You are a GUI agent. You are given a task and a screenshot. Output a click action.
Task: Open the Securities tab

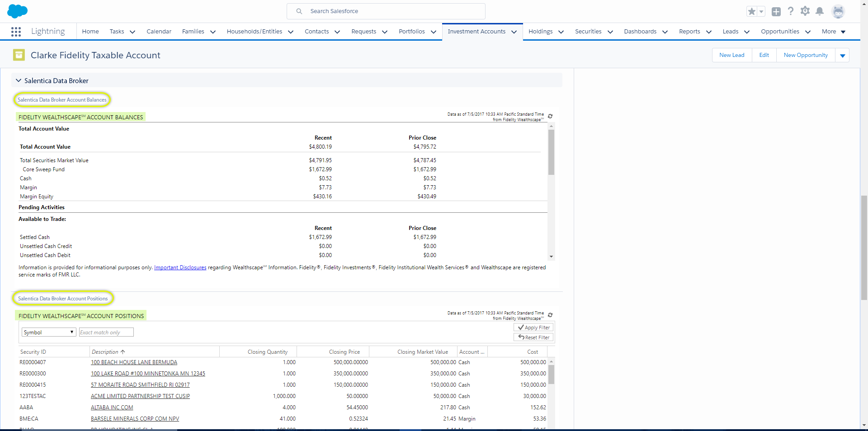pos(588,32)
